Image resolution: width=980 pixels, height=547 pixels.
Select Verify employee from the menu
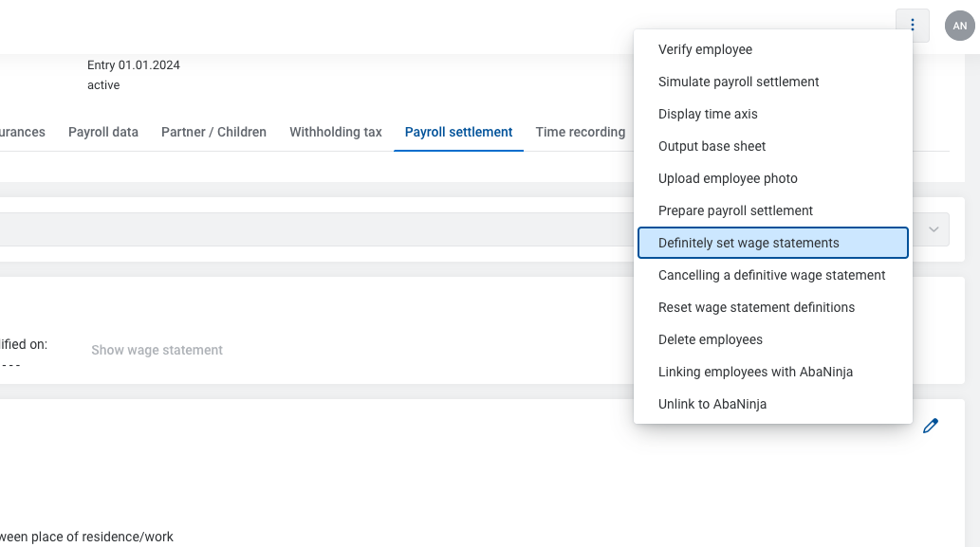click(x=705, y=49)
